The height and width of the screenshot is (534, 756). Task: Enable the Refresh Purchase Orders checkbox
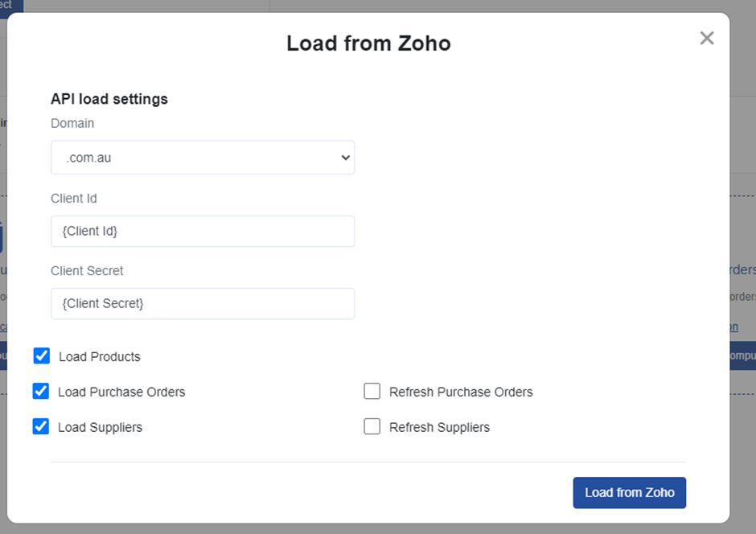(372, 392)
